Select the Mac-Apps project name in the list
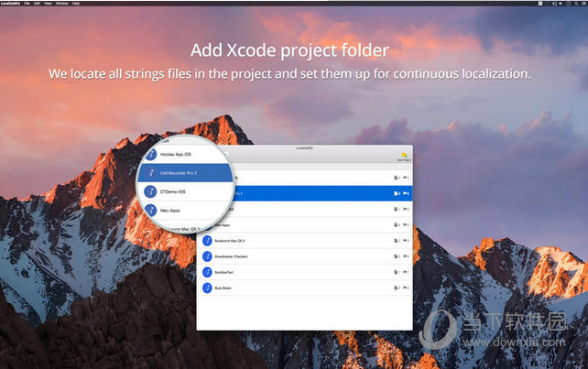 tap(223, 225)
